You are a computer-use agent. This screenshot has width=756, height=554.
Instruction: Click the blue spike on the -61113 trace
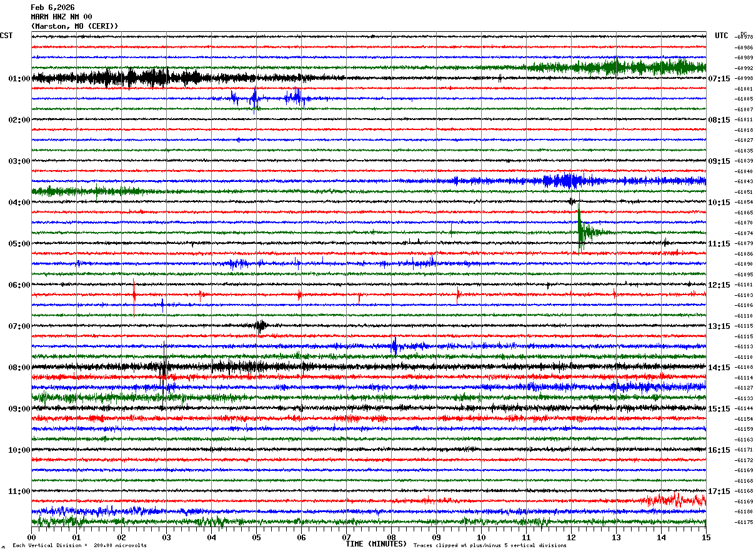pyautogui.click(x=394, y=346)
